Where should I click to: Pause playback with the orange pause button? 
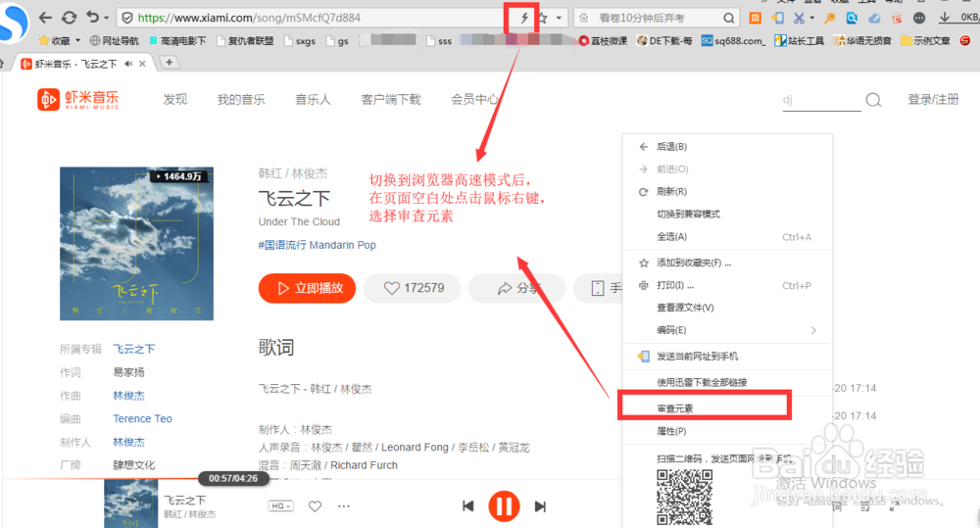point(504,506)
